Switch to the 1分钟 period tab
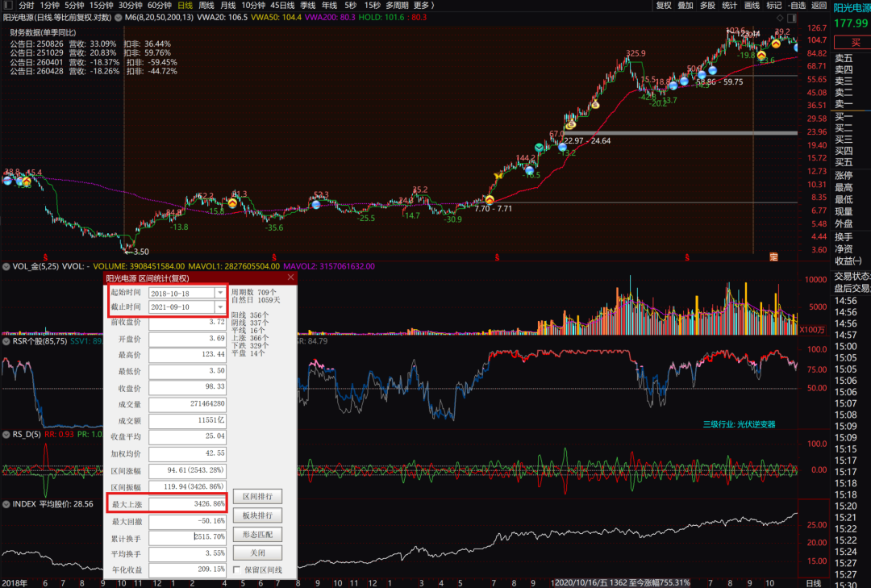871x588 pixels. coord(49,5)
